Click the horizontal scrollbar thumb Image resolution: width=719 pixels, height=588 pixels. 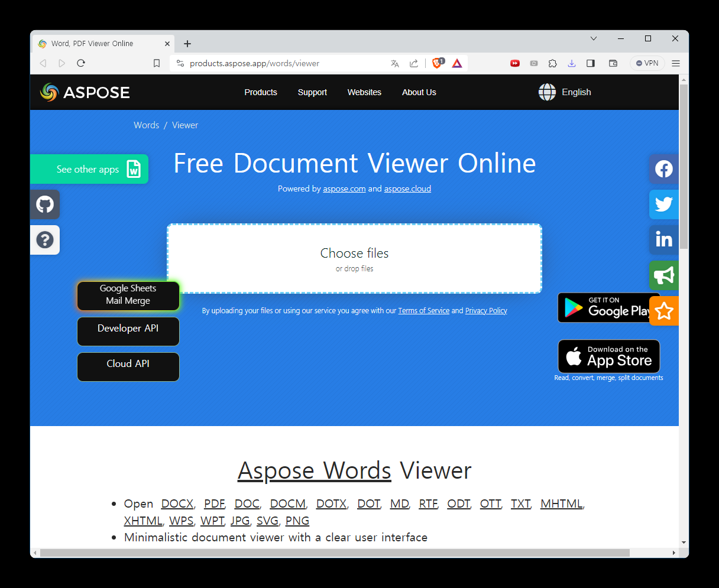click(335, 553)
